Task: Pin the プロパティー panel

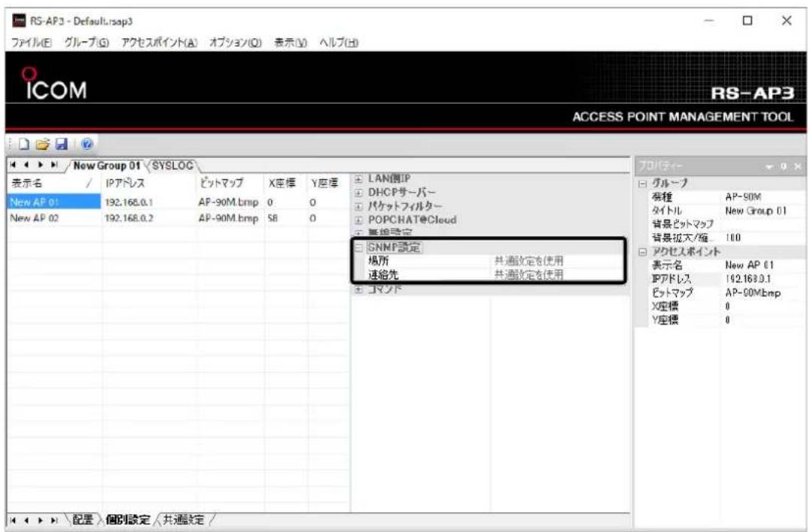Action: coord(784,166)
